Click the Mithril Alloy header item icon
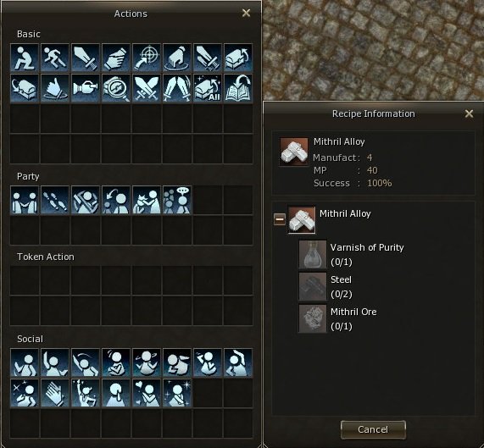This screenshot has width=484, height=448. 294,152
